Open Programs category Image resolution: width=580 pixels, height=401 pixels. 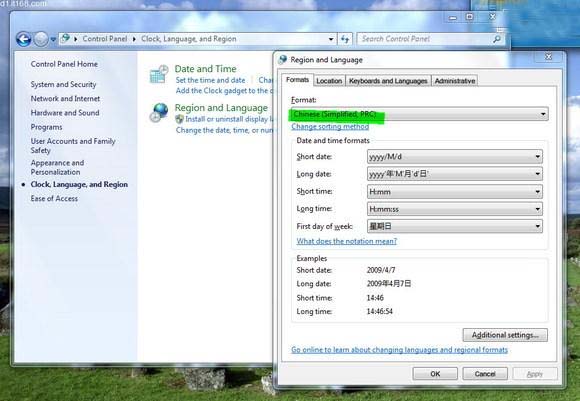click(46, 127)
